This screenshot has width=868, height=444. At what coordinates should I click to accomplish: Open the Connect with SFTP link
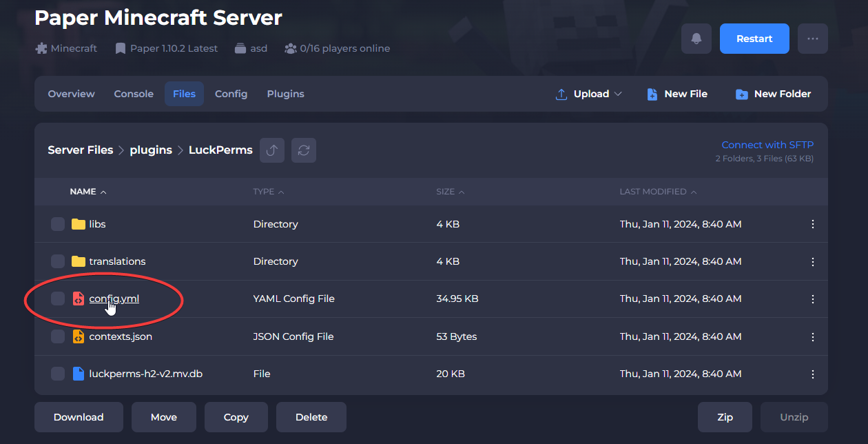coord(767,145)
